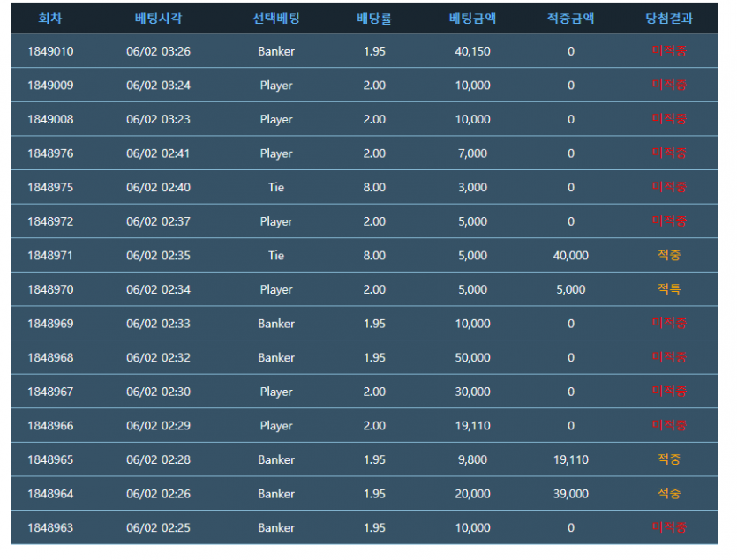The width and height of the screenshot is (737, 560).
Task: Click bet time 06/02 02:26
Action: (x=158, y=494)
